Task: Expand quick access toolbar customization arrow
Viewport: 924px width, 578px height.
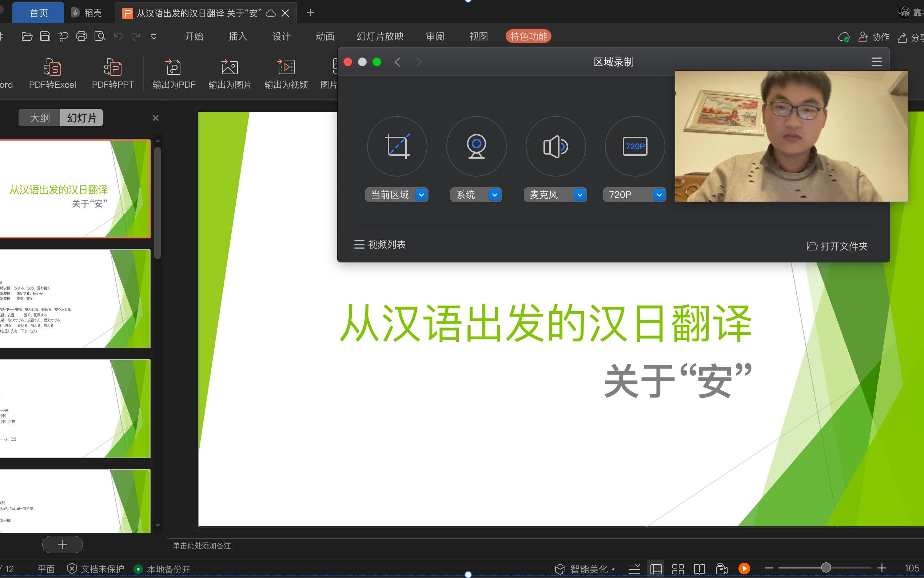Action: click(154, 37)
